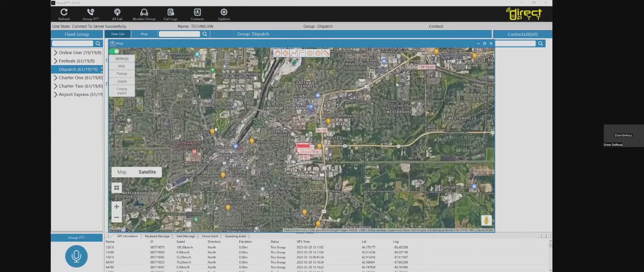Zoom in the map with plus button
The height and width of the screenshot is (272, 644).
117,207
